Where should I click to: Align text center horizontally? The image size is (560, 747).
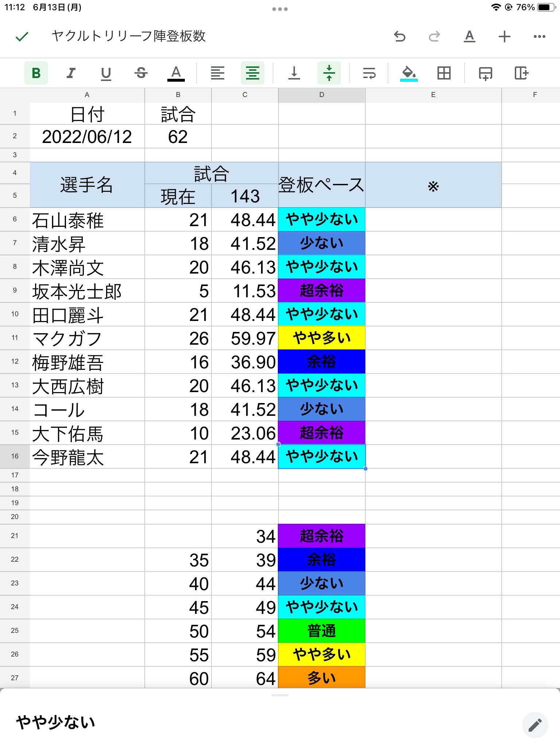(253, 73)
